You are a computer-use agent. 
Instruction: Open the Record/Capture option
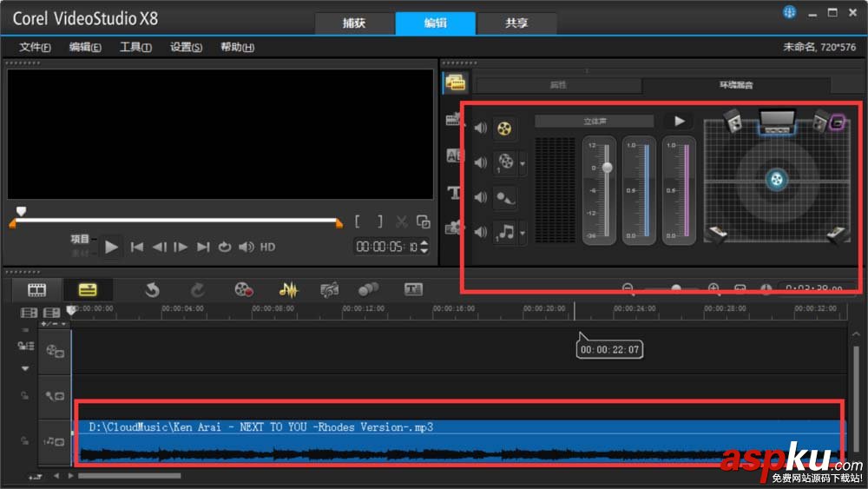point(244,289)
